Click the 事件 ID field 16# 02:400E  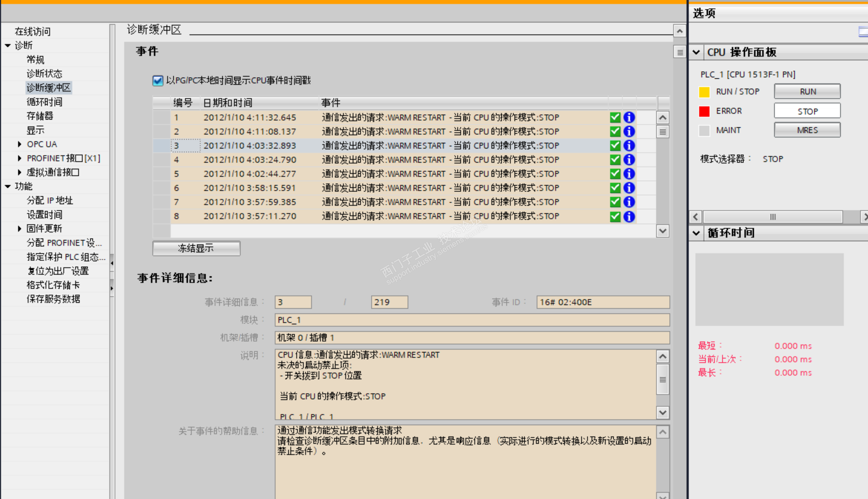602,302
